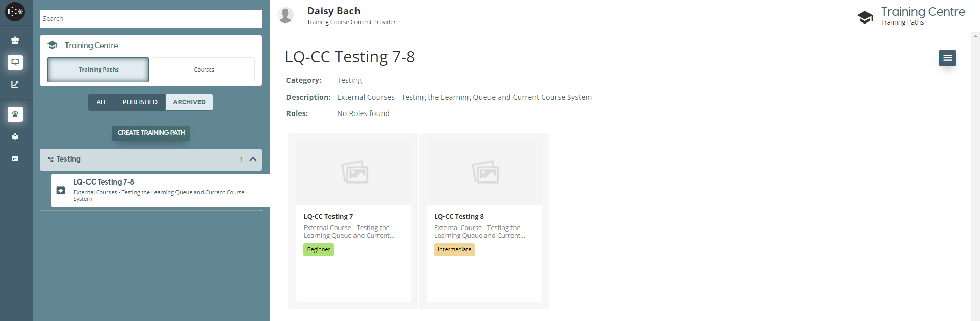
Task: Open the briefcase section in the sidebar
Action: pyautogui.click(x=15, y=40)
